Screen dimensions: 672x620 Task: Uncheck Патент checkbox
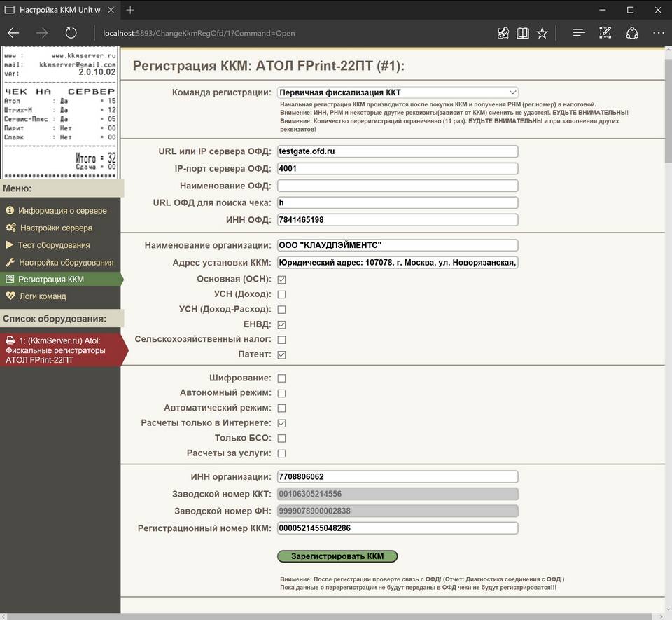pyautogui.click(x=281, y=354)
